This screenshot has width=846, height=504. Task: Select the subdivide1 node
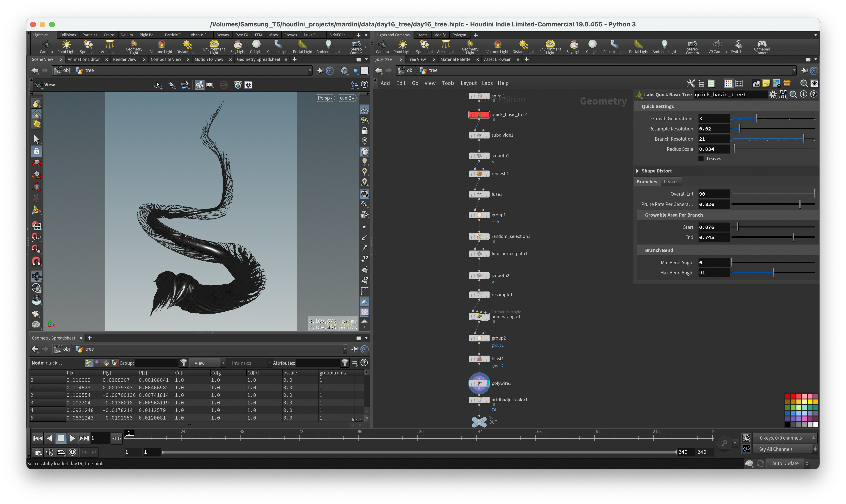(x=479, y=135)
